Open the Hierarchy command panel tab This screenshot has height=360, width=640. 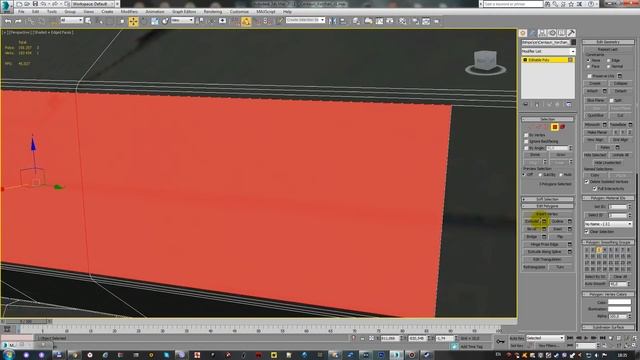542,33
